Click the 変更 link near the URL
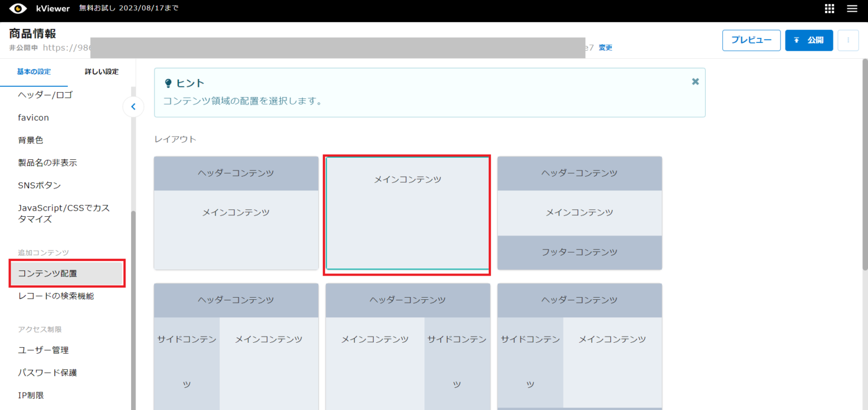868x410 pixels. (x=605, y=47)
